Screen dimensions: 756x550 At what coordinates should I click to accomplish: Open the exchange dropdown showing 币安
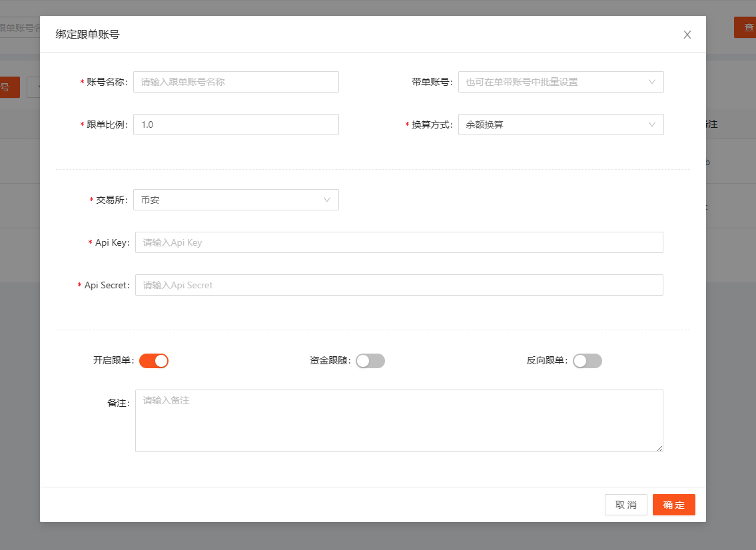pyautogui.click(x=236, y=200)
